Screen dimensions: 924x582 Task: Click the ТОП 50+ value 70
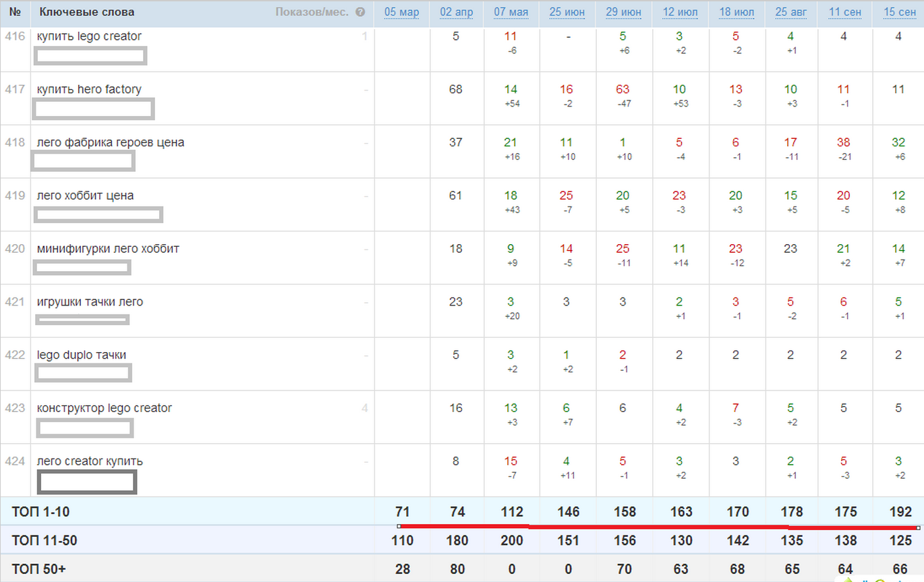point(625,569)
